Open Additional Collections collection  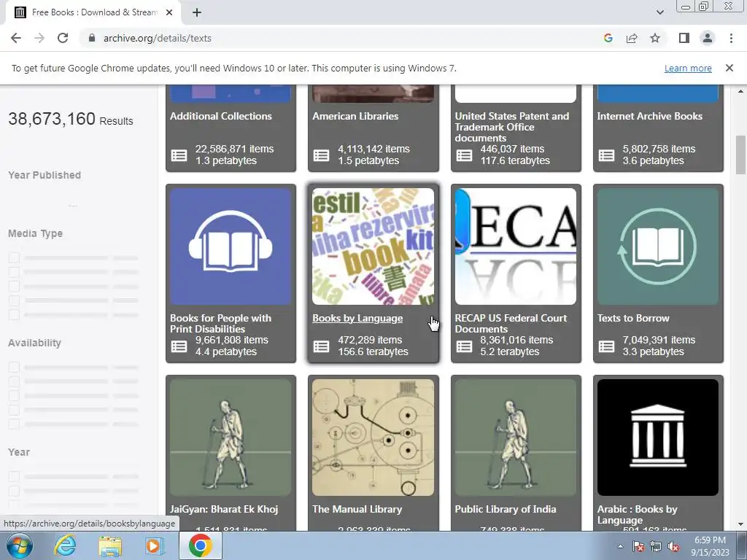click(221, 116)
